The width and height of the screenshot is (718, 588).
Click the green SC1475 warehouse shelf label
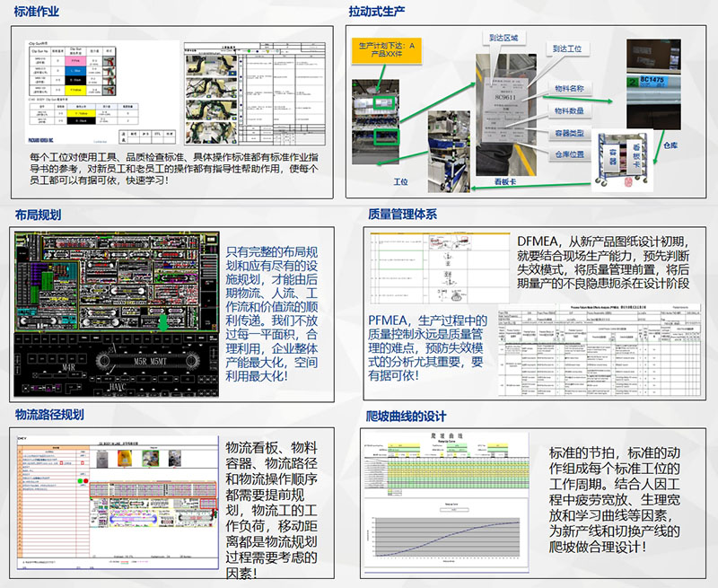click(646, 81)
